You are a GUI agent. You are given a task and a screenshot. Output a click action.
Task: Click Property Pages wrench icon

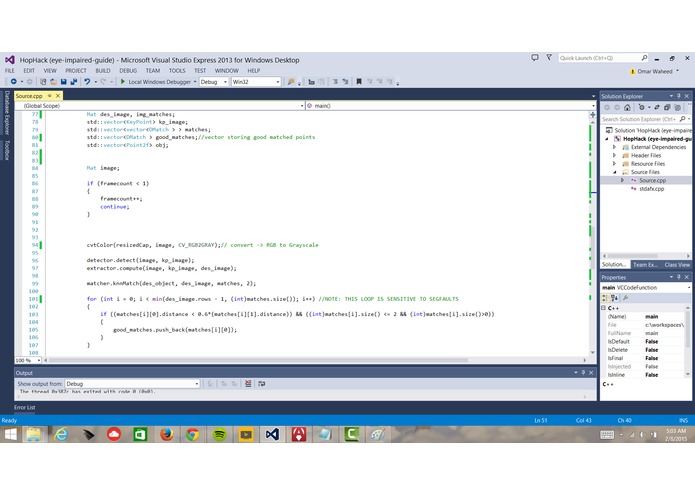coord(625,298)
